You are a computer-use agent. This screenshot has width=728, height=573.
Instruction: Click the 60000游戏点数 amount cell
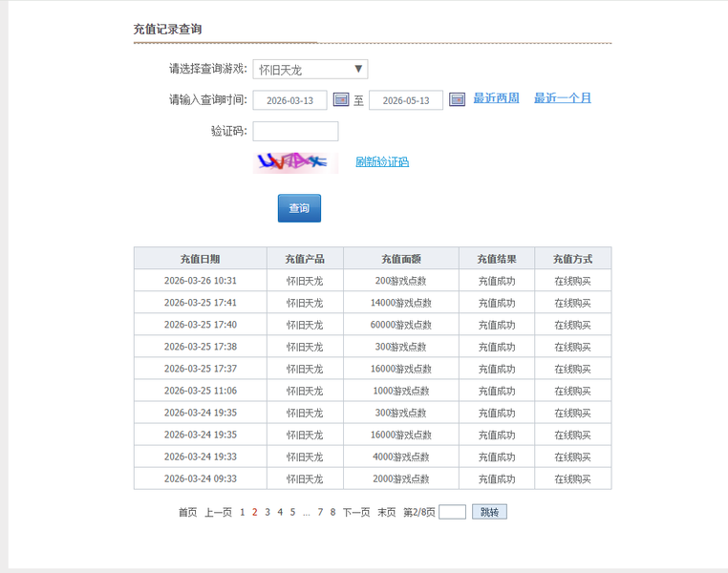point(400,325)
